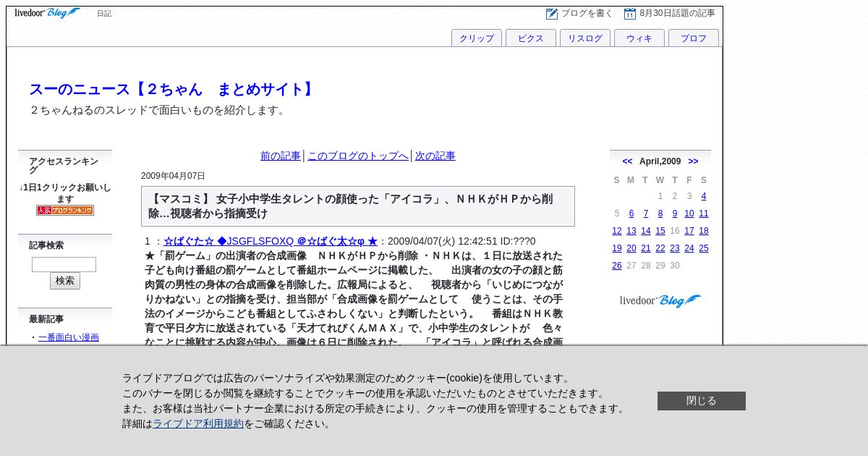Image resolution: width=868 pixels, height=456 pixels.
Task: Click the article headline about アイコラ
Action: (358, 206)
